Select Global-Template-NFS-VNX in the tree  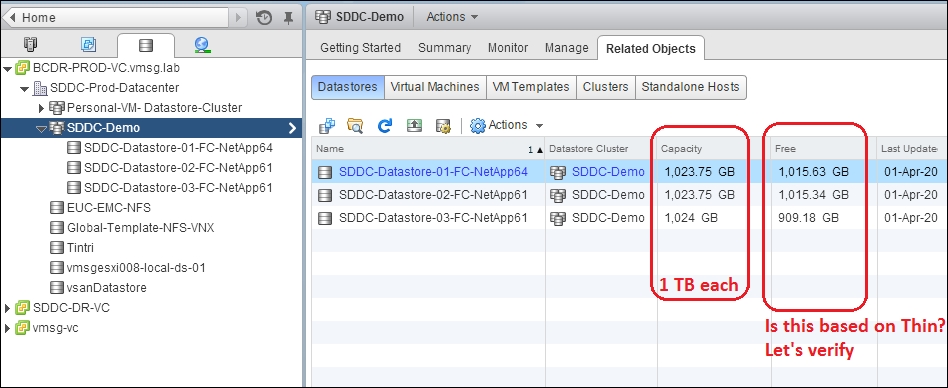pyautogui.click(x=140, y=228)
